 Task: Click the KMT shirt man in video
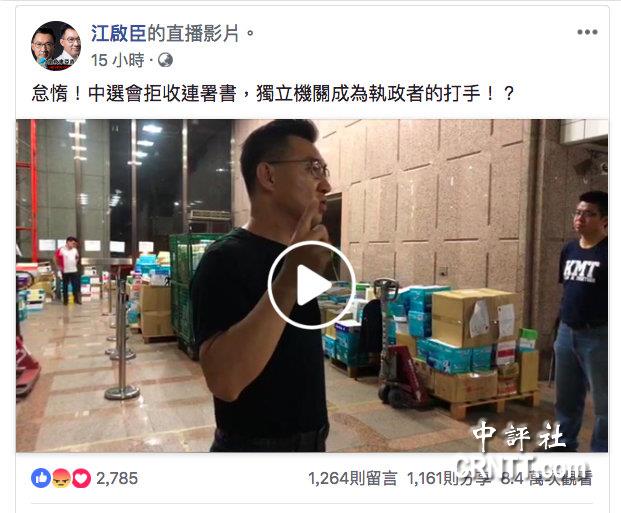(581, 321)
